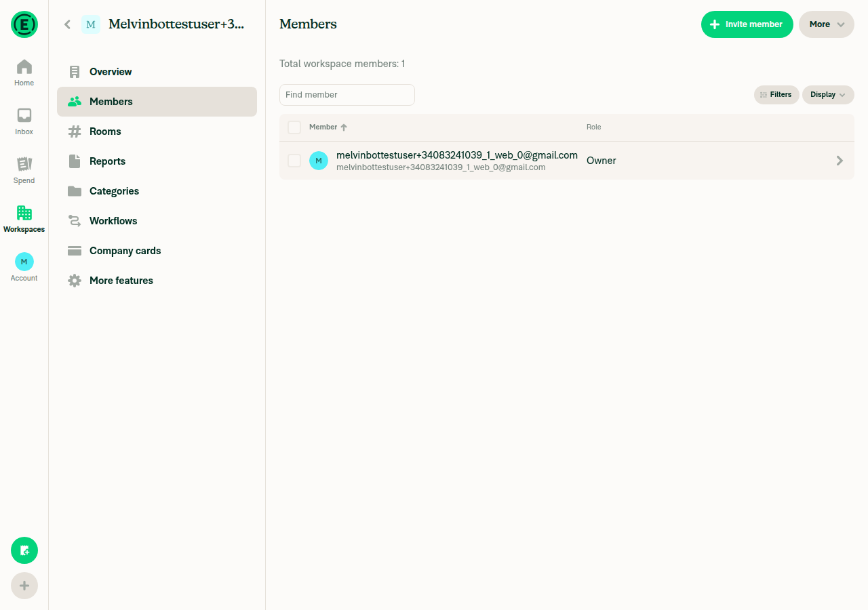Open the More dropdown button
868x610 pixels.
[x=827, y=24]
